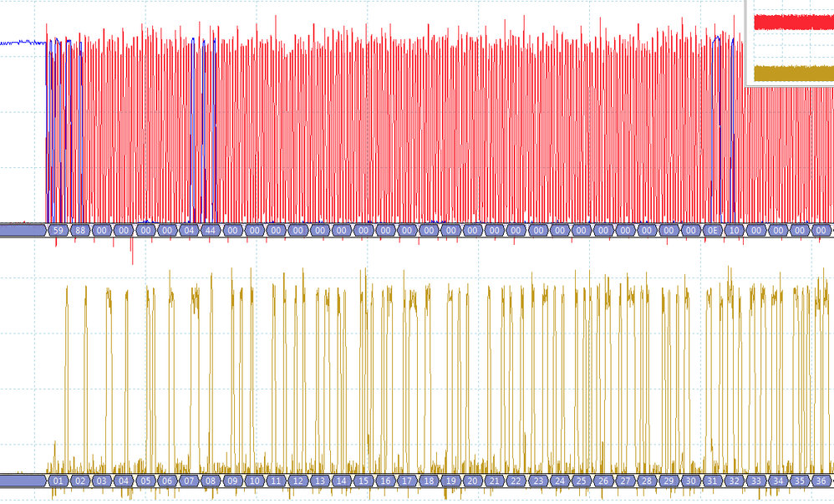Viewport: 834px width, 504px height.
Task: Choose frame 36 in gold decode strip
Action: click(x=821, y=481)
